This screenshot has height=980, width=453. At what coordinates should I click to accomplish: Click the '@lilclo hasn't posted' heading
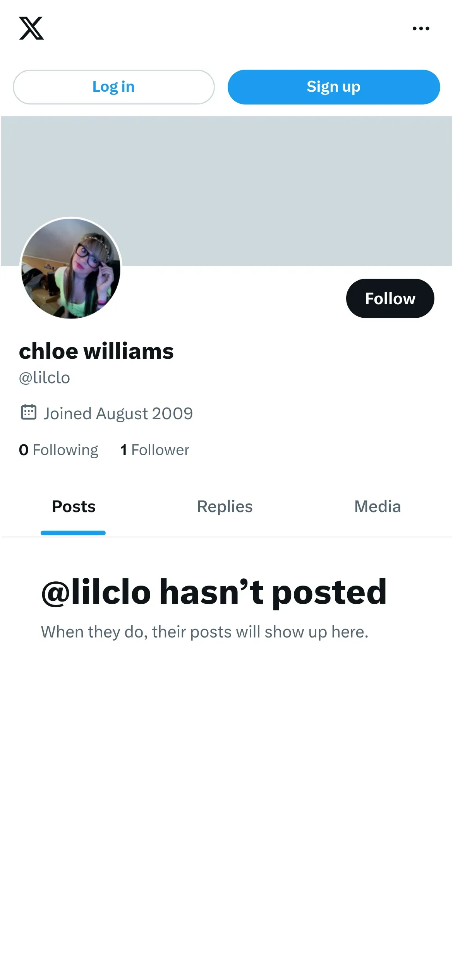(x=214, y=592)
